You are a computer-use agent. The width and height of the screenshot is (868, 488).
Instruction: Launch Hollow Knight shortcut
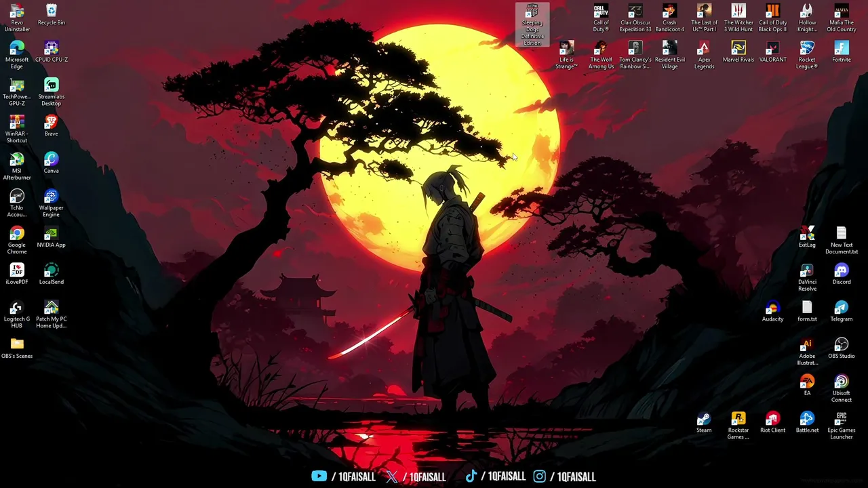(x=807, y=18)
